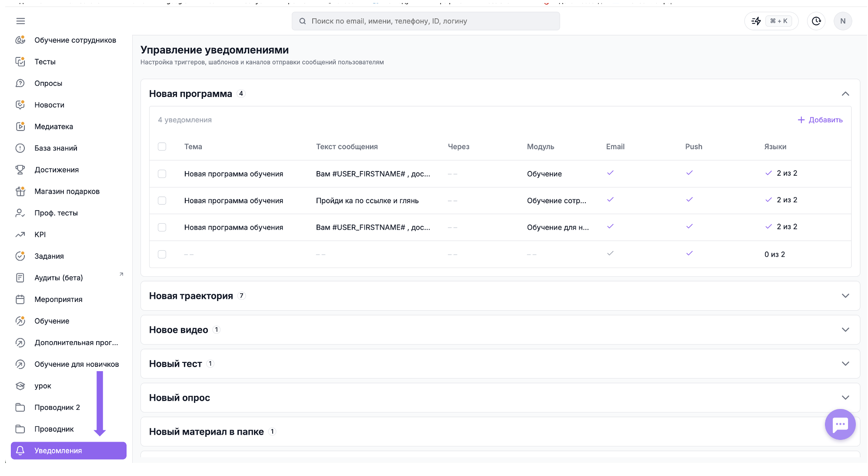Click the Достижения trophy icon
Screen dimensions: 868x476
click(x=20, y=170)
